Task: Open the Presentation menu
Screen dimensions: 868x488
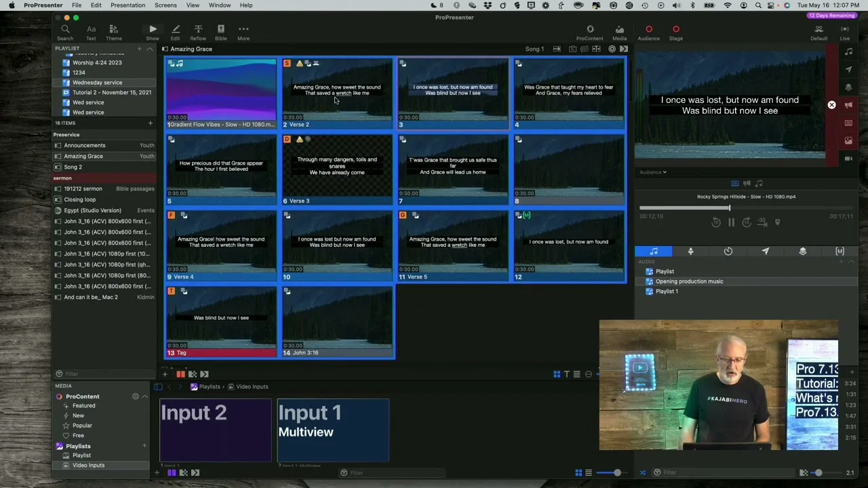Action: 127,5
